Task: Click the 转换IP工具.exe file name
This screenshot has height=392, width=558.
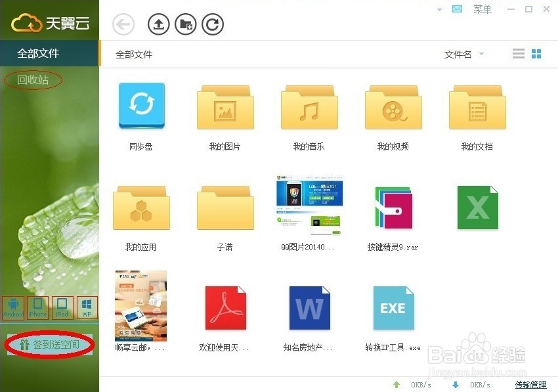Action: [x=393, y=347]
